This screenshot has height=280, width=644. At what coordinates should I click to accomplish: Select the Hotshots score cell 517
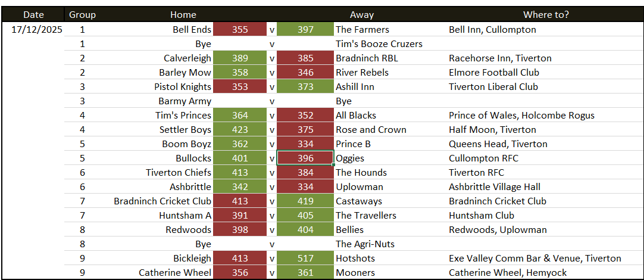point(305,258)
